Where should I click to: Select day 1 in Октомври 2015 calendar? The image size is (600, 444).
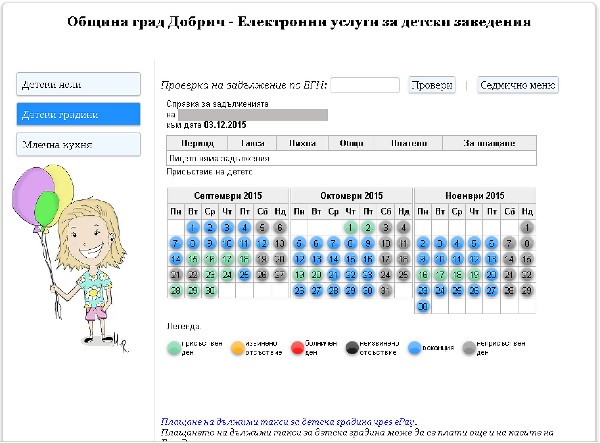[349, 227]
